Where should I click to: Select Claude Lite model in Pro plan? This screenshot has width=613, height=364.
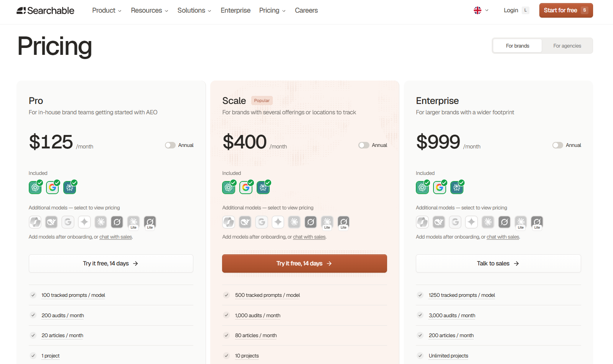click(133, 222)
